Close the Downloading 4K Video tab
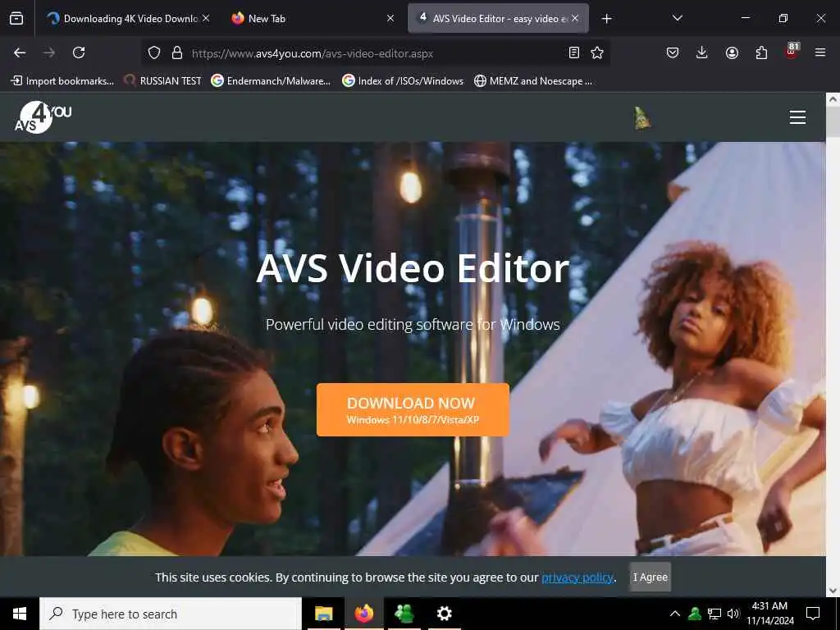 pyautogui.click(x=206, y=18)
